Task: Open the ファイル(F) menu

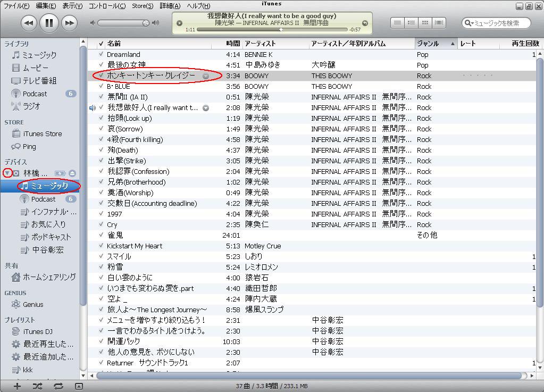Action: coord(17,6)
